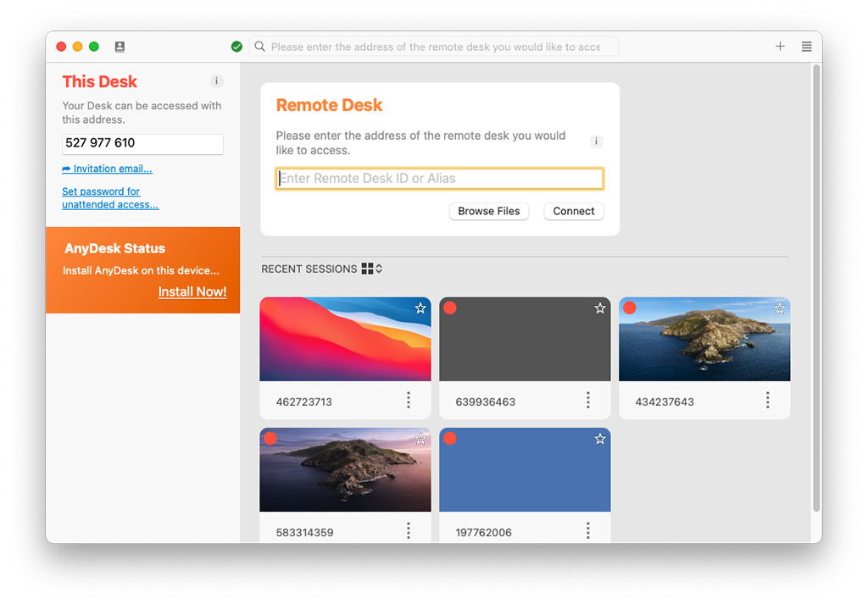Open a new tab with the plus icon
The image size is (868, 604).
click(780, 47)
